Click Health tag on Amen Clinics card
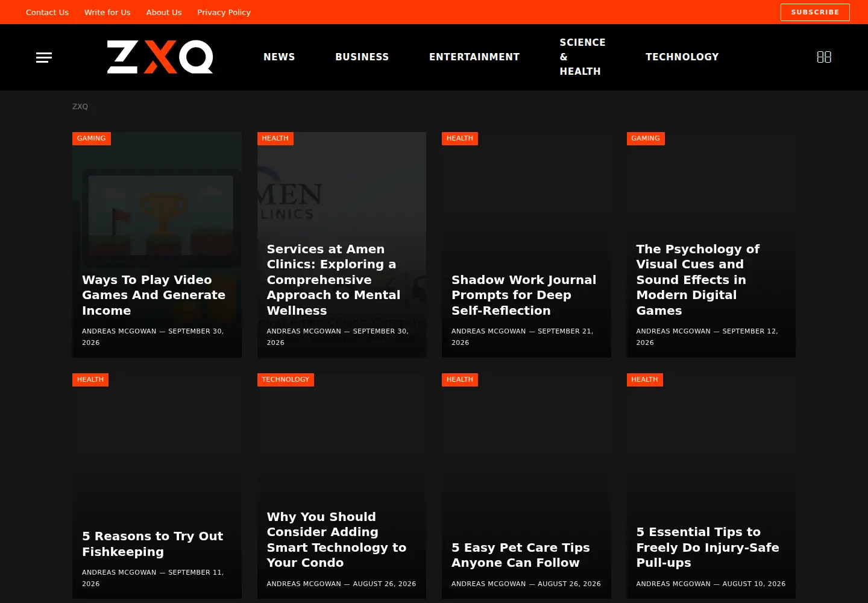This screenshot has width=868, height=603. coord(275,139)
